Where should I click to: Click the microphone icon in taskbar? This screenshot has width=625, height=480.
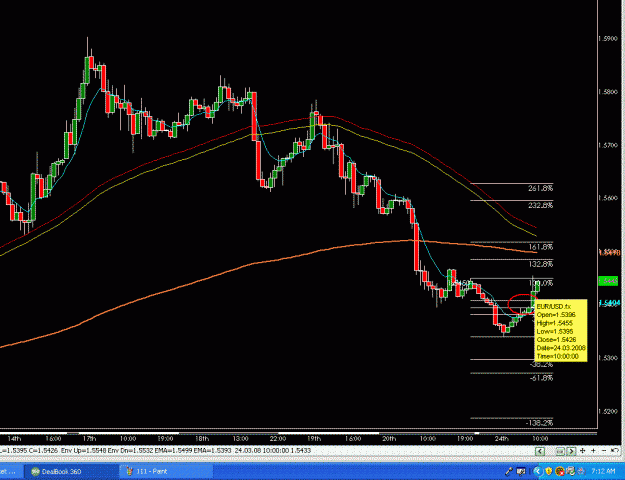(509, 472)
